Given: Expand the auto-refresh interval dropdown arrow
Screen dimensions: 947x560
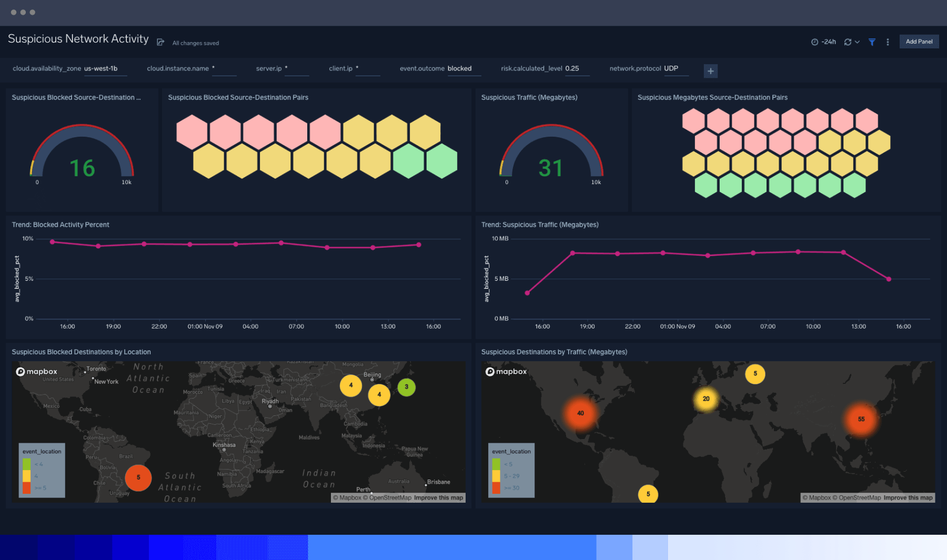Looking at the screenshot, I should [x=858, y=42].
